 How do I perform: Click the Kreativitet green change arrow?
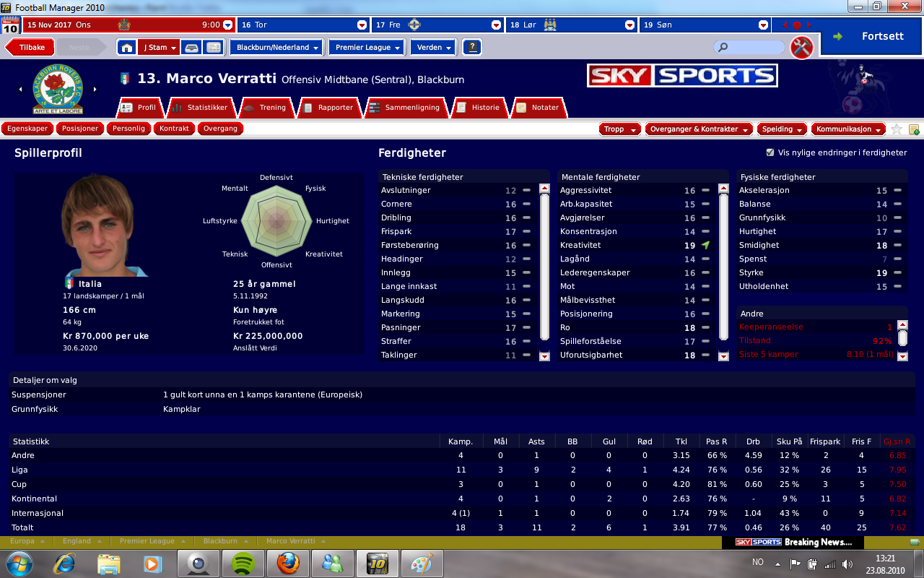[706, 246]
